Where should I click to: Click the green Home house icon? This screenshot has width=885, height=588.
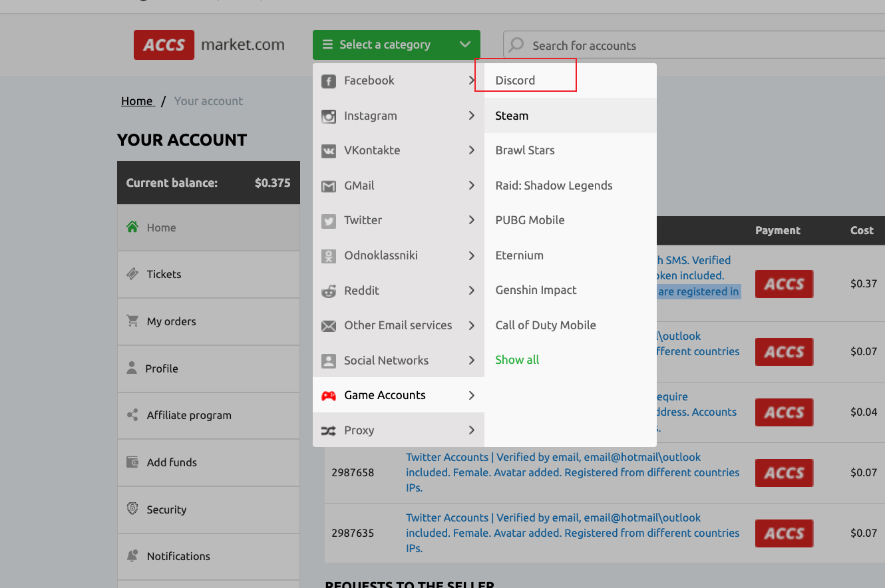pos(132,227)
